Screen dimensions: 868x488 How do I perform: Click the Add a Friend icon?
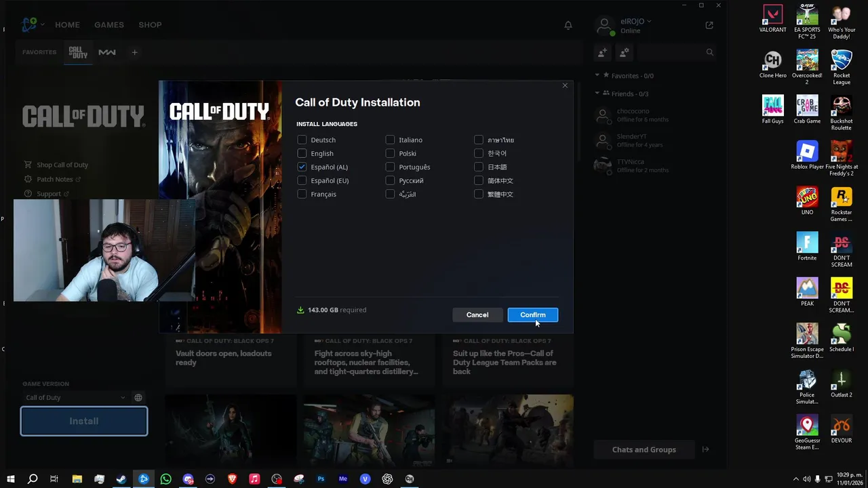pos(601,52)
